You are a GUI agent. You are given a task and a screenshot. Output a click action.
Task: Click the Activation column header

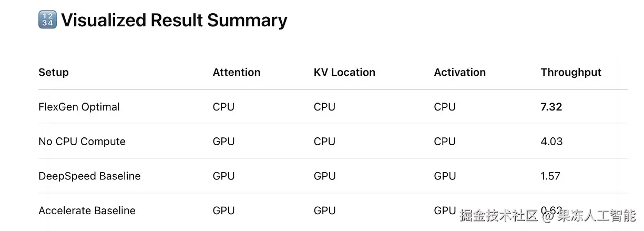coord(460,72)
